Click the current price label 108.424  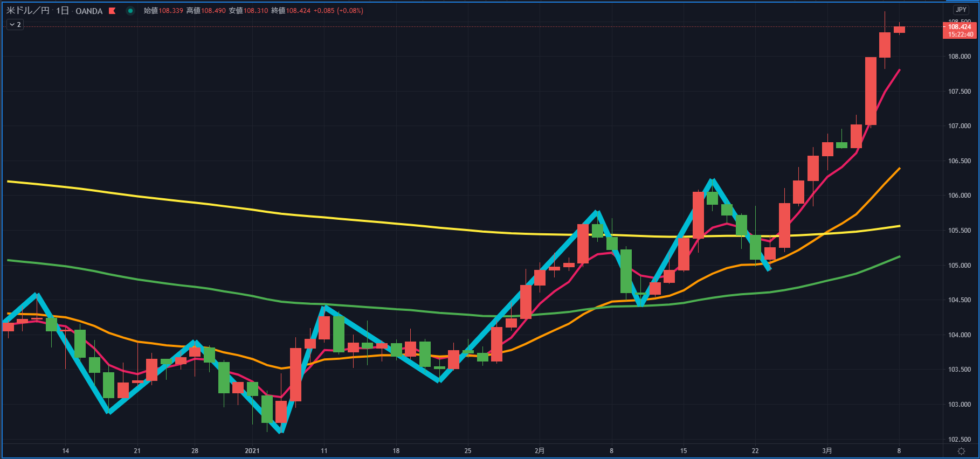(x=960, y=27)
